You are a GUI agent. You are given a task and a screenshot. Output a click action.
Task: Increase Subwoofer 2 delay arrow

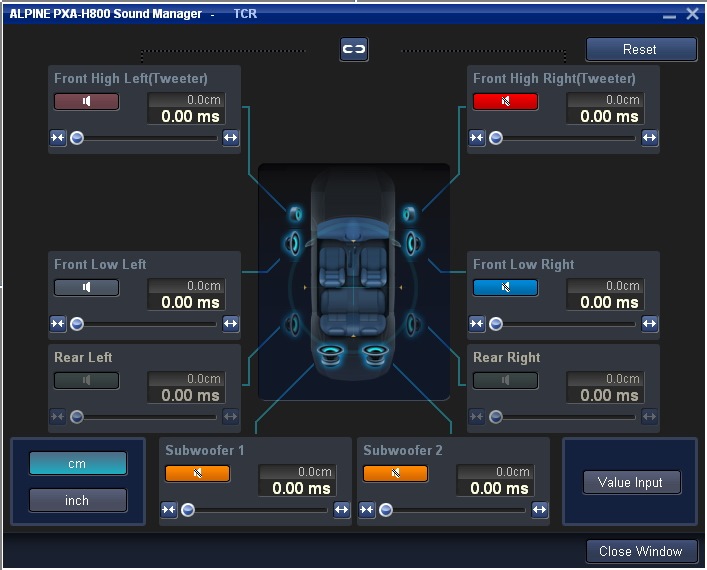pyautogui.click(x=539, y=510)
